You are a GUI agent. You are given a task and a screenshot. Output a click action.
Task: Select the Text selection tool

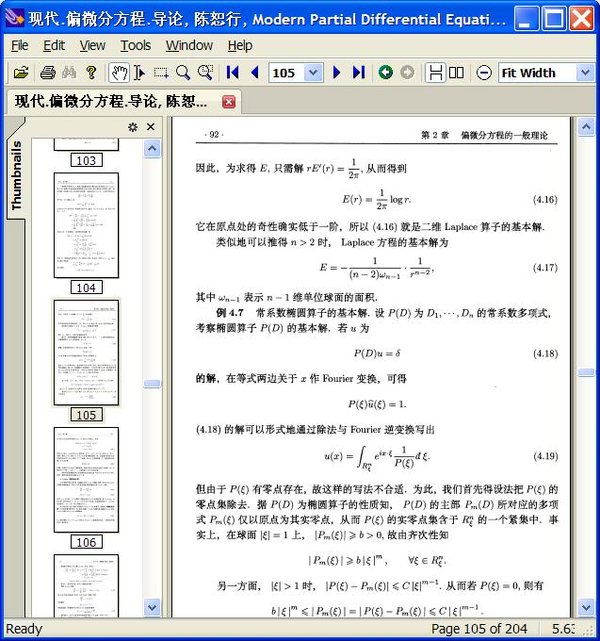click(139, 73)
